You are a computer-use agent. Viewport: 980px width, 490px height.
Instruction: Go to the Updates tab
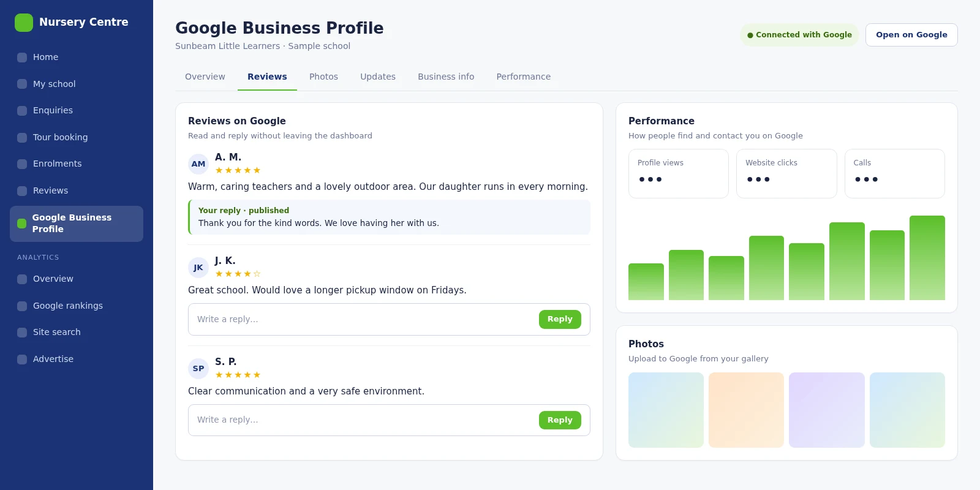[x=378, y=77]
